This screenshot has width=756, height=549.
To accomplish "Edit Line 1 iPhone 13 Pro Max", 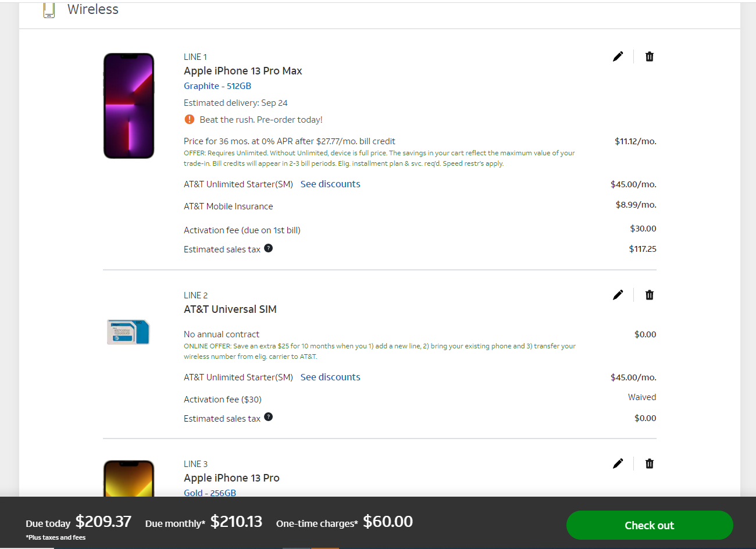I will [x=618, y=56].
